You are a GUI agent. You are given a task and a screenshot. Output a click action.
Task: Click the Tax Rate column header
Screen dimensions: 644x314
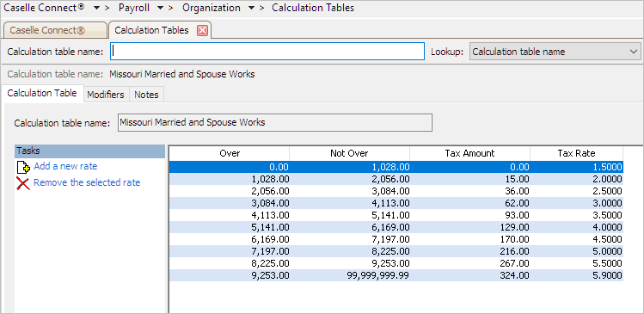click(576, 154)
